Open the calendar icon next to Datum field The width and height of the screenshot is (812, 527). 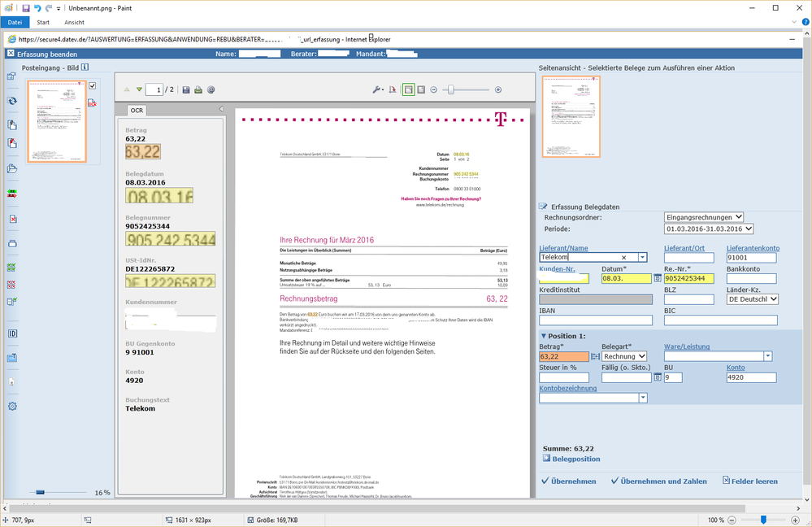658,279
